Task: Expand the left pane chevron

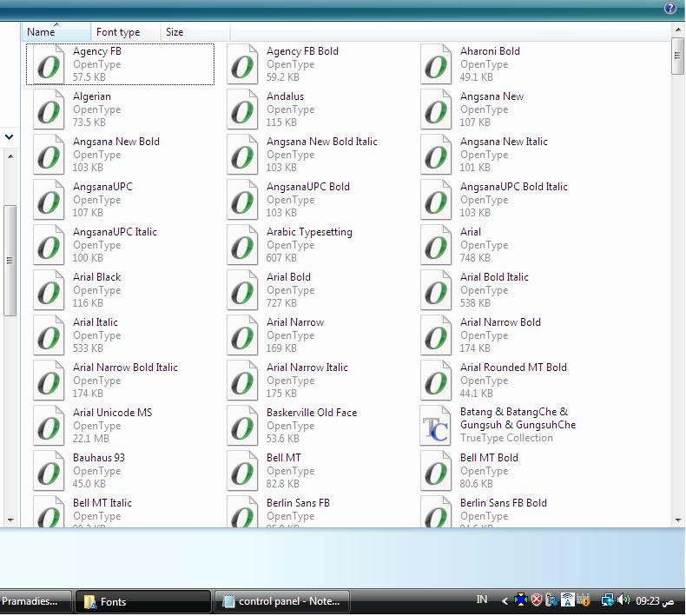Action: click(x=10, y=137)
